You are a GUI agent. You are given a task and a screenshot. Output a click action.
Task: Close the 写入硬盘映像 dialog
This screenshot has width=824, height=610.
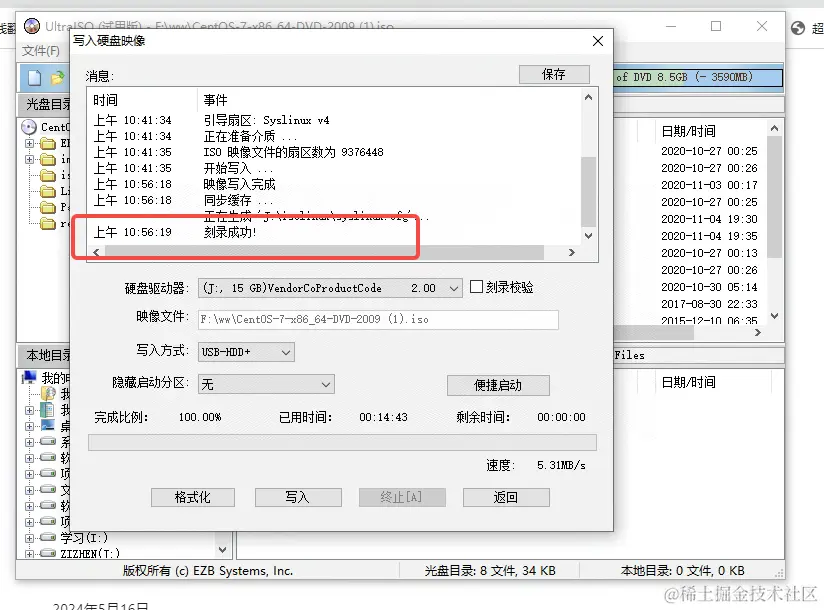click(x=598, y=41)
